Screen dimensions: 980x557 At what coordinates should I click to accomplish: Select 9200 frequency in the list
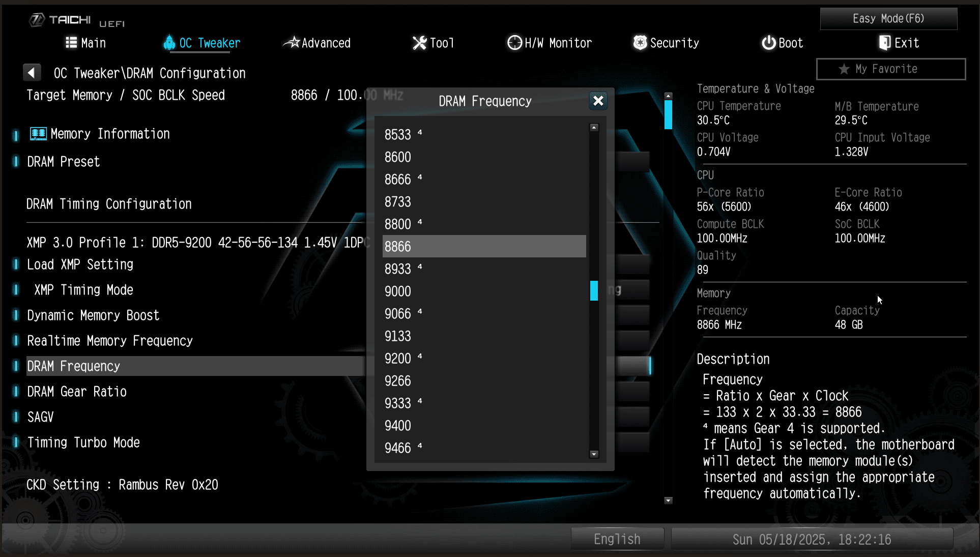point(398,359)
